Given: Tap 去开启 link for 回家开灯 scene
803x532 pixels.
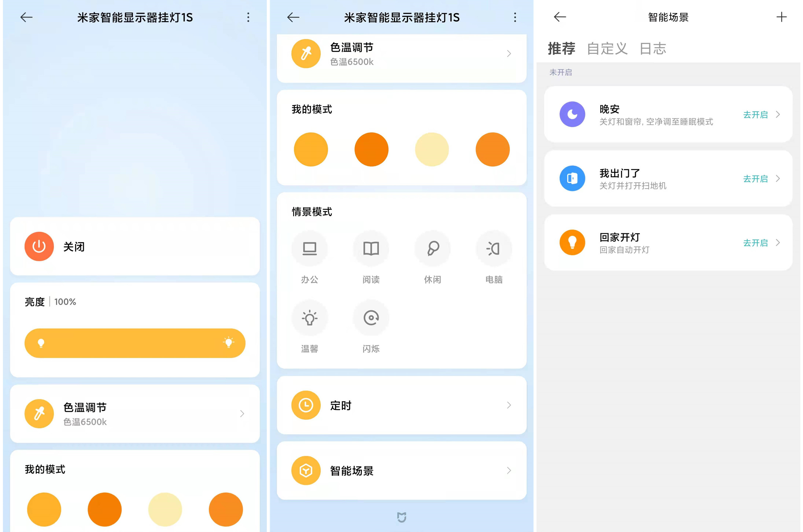Looking at the screenshot, I should (756, 243).
